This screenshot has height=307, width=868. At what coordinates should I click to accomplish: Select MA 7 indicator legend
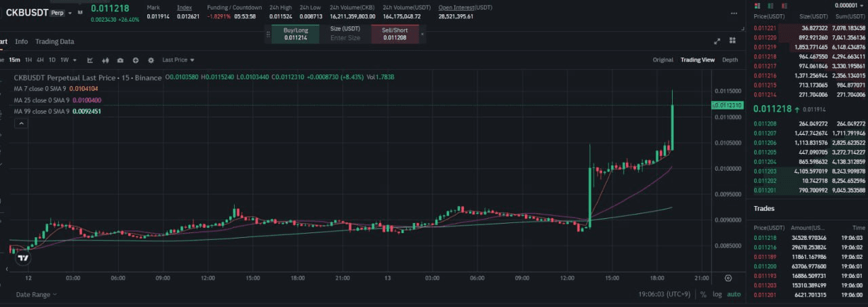click(56, 89)
